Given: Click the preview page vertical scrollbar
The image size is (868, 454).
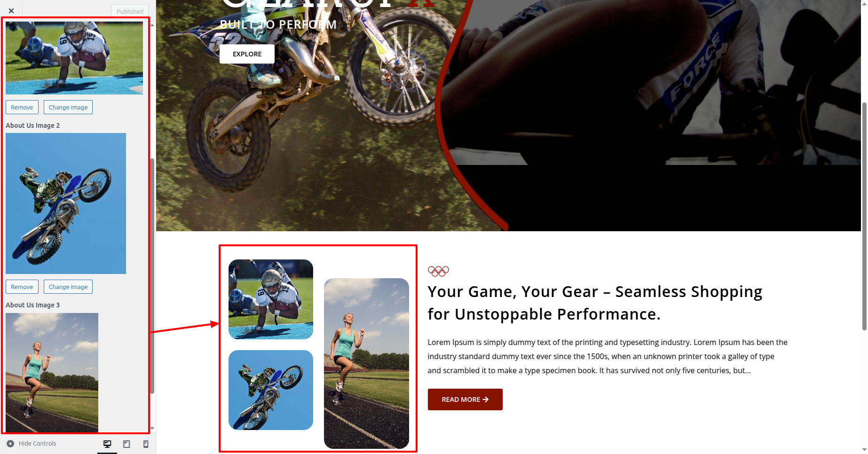Looking at the screenshot, I should [x=864, y=215].
